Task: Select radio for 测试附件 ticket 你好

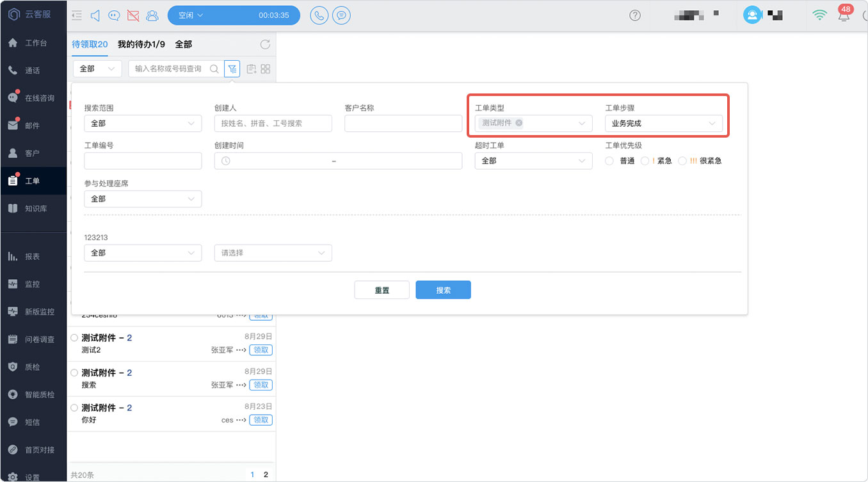Action: pyautogui.click(x=74, y=408)
